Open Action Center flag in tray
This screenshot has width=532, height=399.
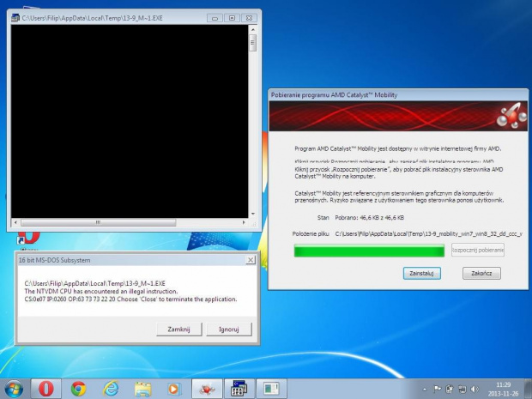tap(438, 390)
